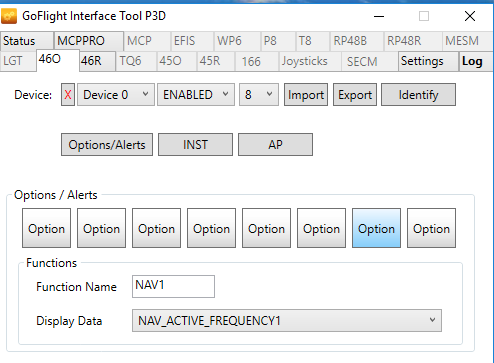Screen dimensions: 494x363
Task: Click the red X device remove button
Action: pos(68,95)
